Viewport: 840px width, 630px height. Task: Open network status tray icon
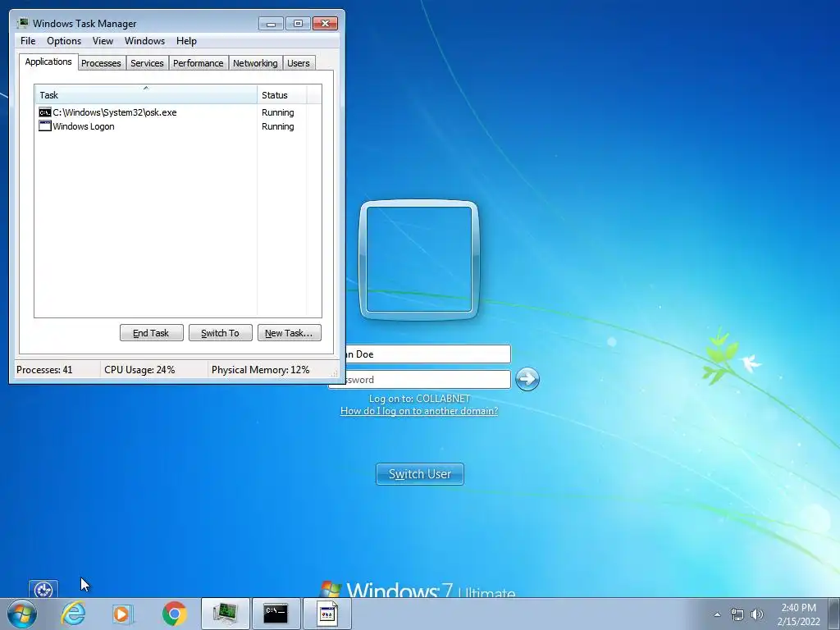tap(737, 614)
